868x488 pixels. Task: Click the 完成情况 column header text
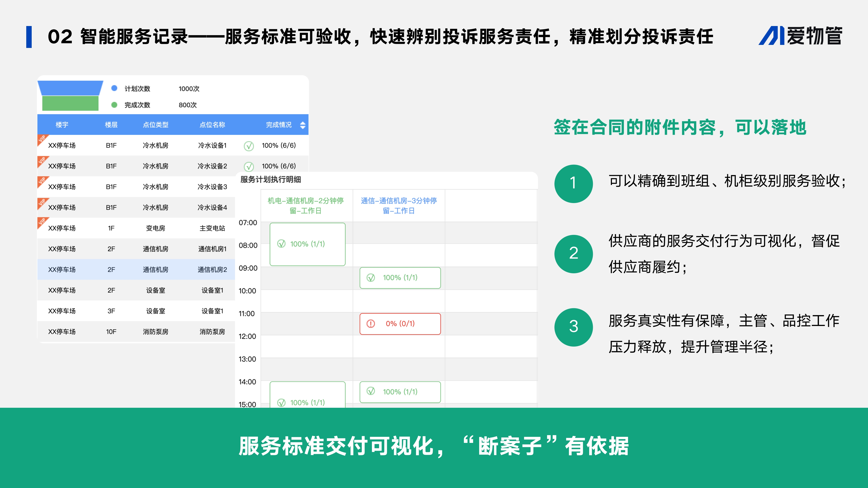279,125
